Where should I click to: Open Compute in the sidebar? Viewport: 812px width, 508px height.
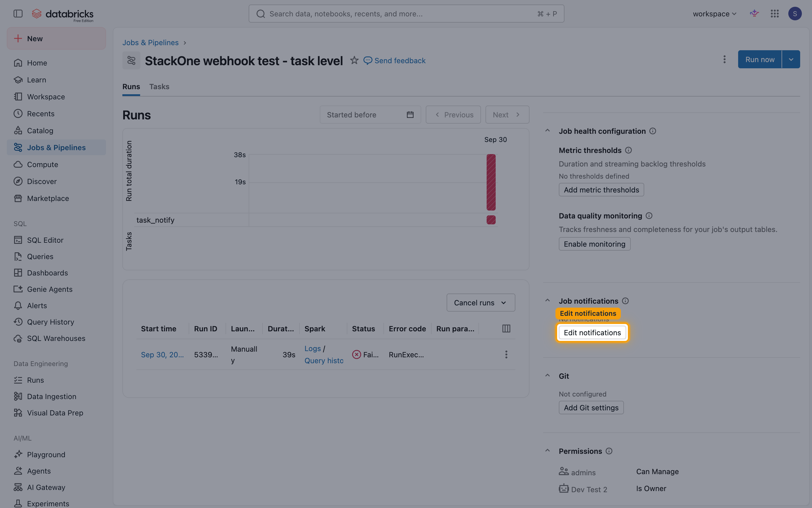[x=56, y=164]
